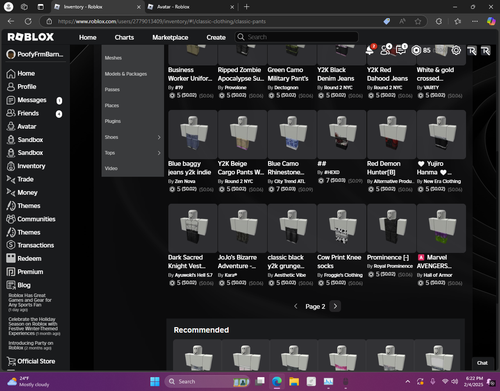Screen dimensions: 500x391
Task: Click the Money icon in the sidebar
Action: [11, 192]
